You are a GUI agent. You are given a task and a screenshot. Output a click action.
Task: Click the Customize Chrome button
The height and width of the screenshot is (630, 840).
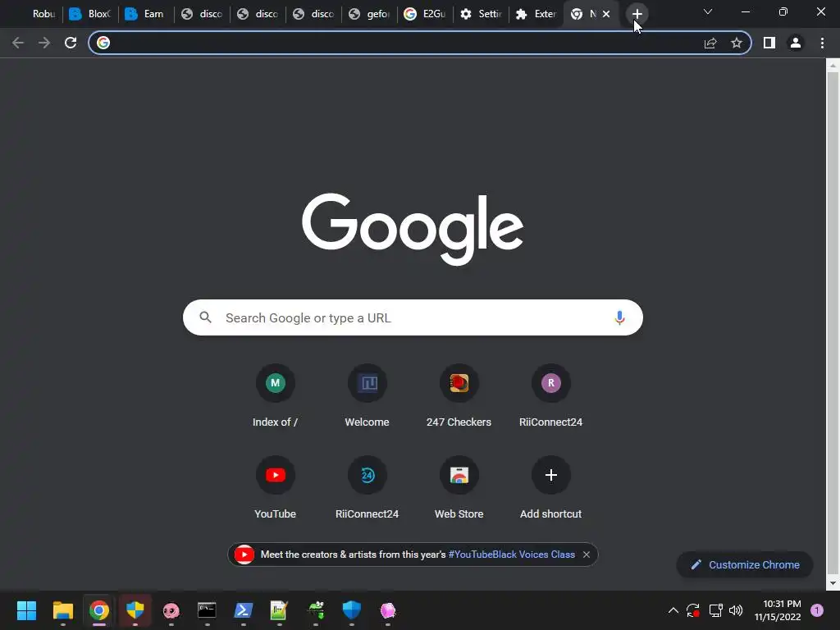pyautogui.click(x=745, y=564)
